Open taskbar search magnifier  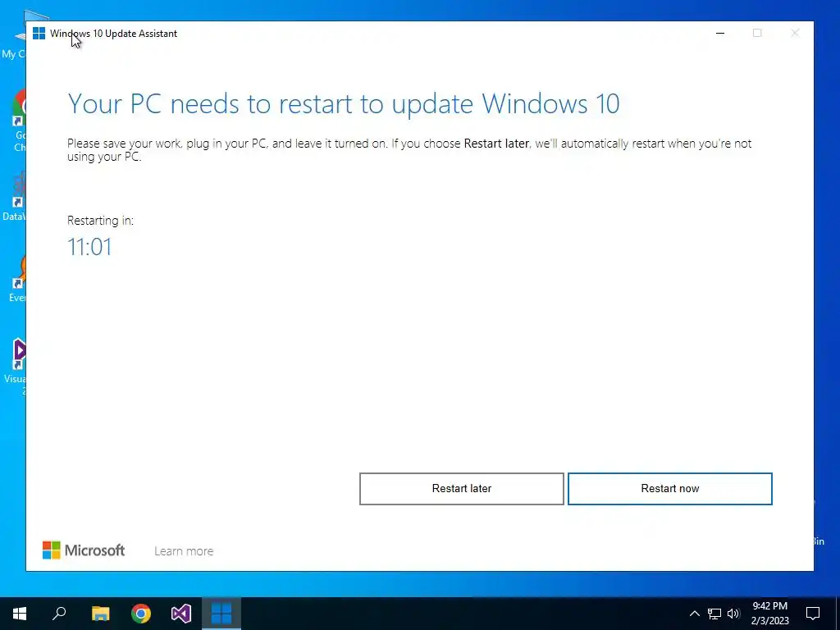click(59, 614)
